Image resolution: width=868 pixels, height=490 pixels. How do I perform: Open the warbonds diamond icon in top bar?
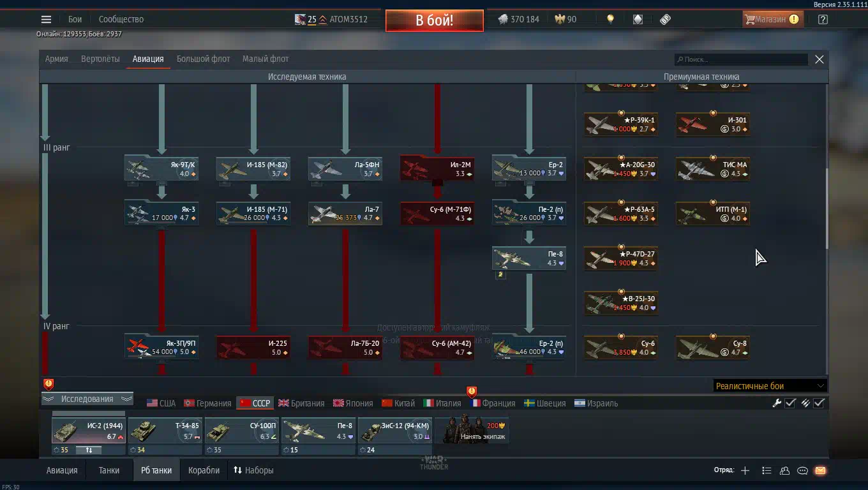pyautogui.click(x=638, y=19)
